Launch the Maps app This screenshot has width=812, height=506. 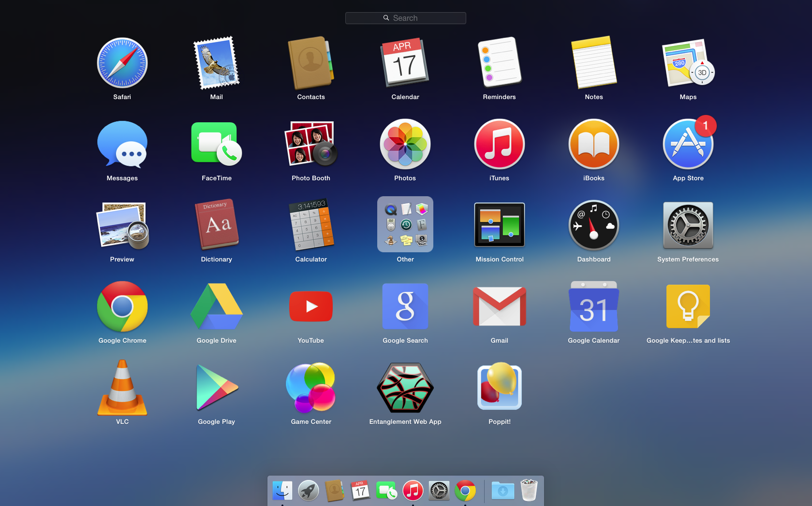click(688, 63)
